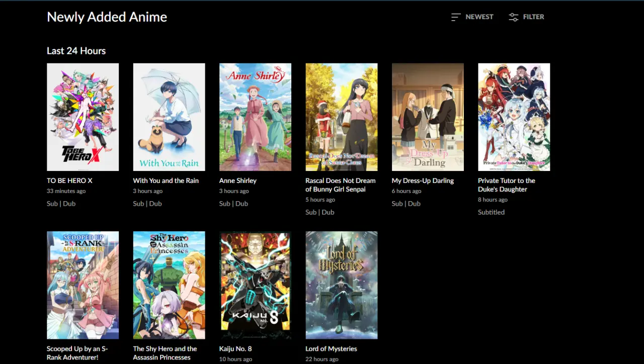Click the '5 hours ago' timestamp
Image resolution: width=644 pixels, height=364 pixels.
coord(320,200)
